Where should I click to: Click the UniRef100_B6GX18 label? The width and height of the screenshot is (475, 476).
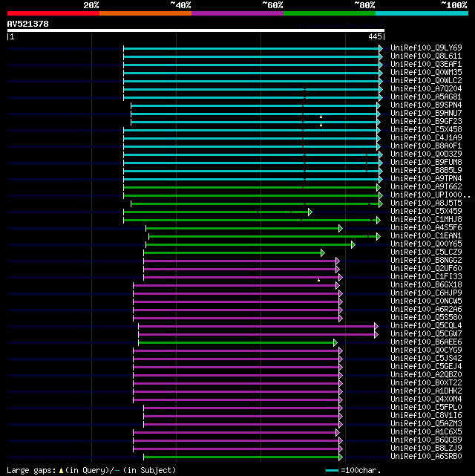click(426, 285)
